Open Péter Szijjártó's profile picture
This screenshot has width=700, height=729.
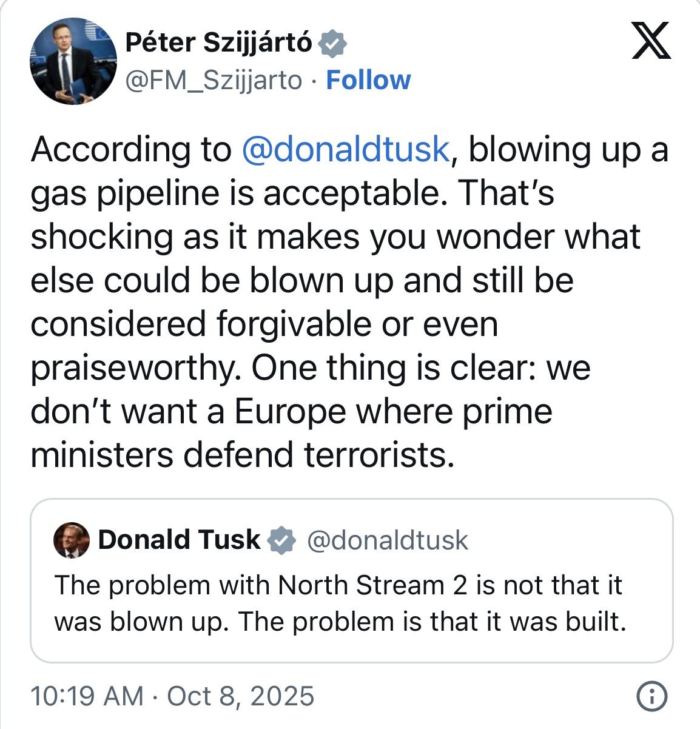[73, 61]
